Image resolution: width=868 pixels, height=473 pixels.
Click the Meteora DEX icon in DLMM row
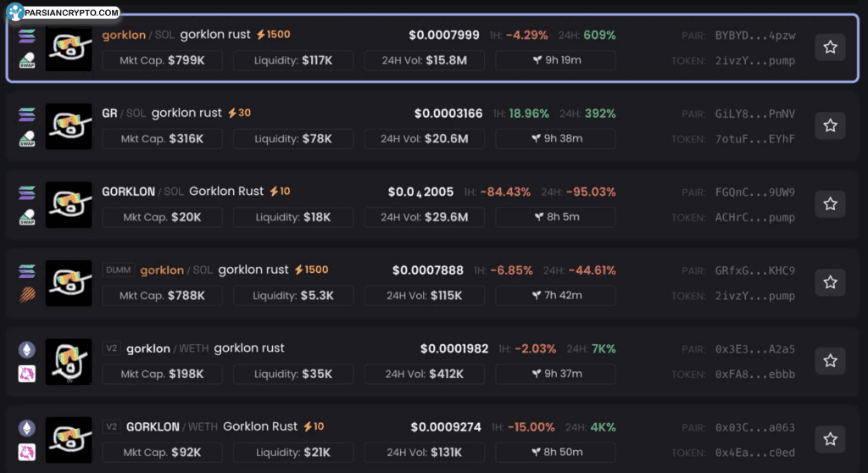[x=26, y=295]
